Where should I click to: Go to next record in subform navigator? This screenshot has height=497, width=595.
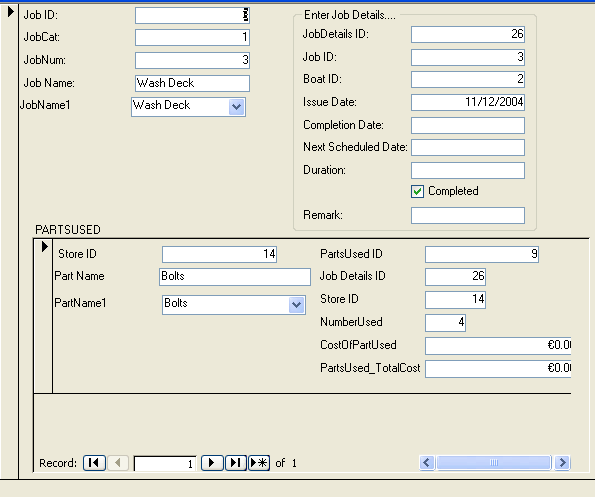coord(212,463)
